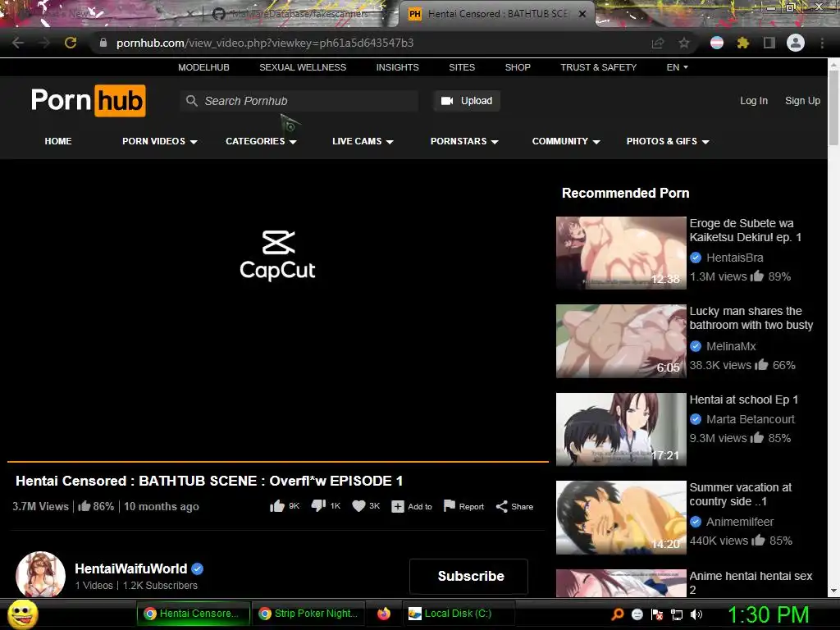Click the Sign Up link
Image resolution: width=840 pixels, height=630 pixels.
coord(802,101)
